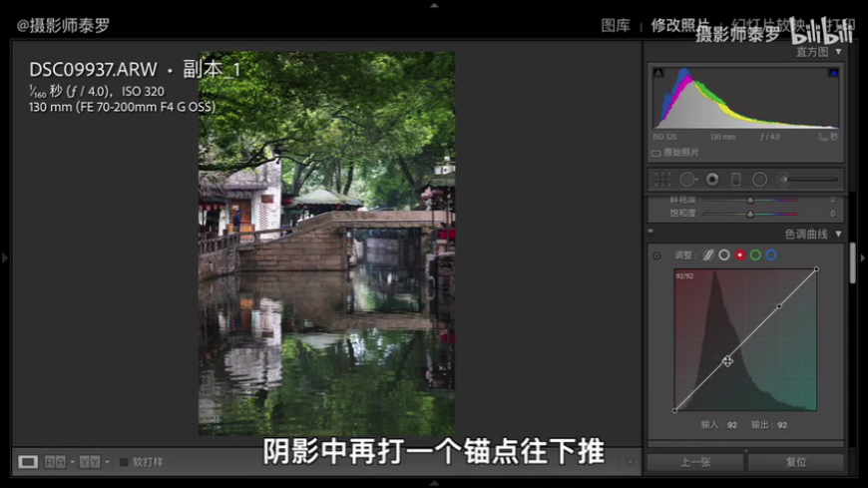Choose the graduated filter tool

click(x=735, y=179)
